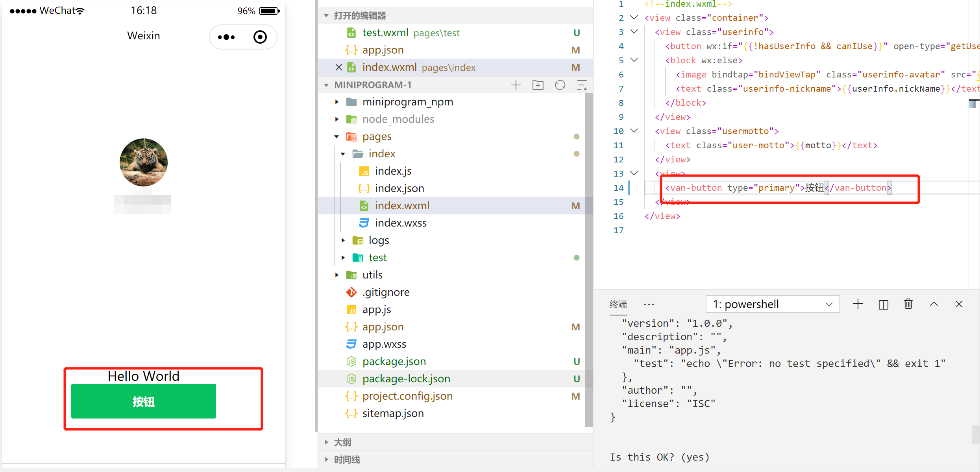Collapse the MINIPROGRAM-1 section
Viewport: 980px width, 472px height.
326,85
